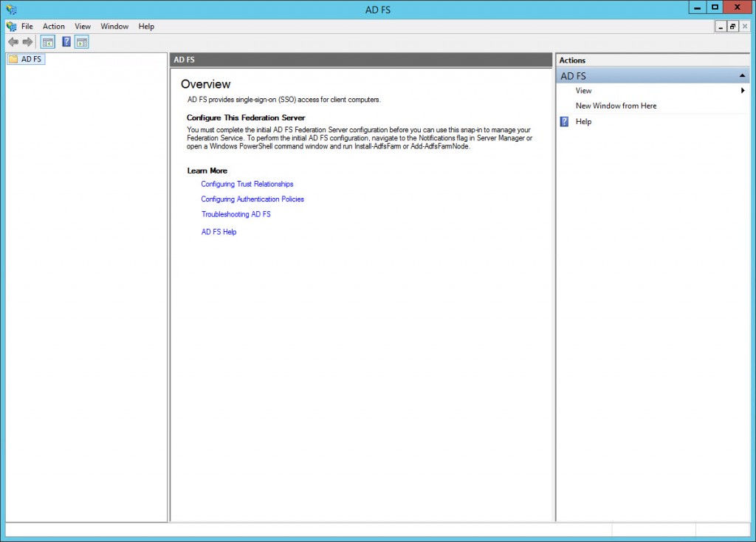The image size is (756, 542).
Task: Open the File menu
Action: [27, 26]
